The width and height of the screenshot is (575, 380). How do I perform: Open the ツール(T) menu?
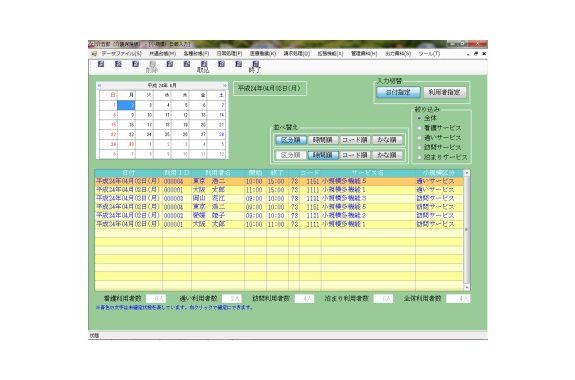coord(429,54)
